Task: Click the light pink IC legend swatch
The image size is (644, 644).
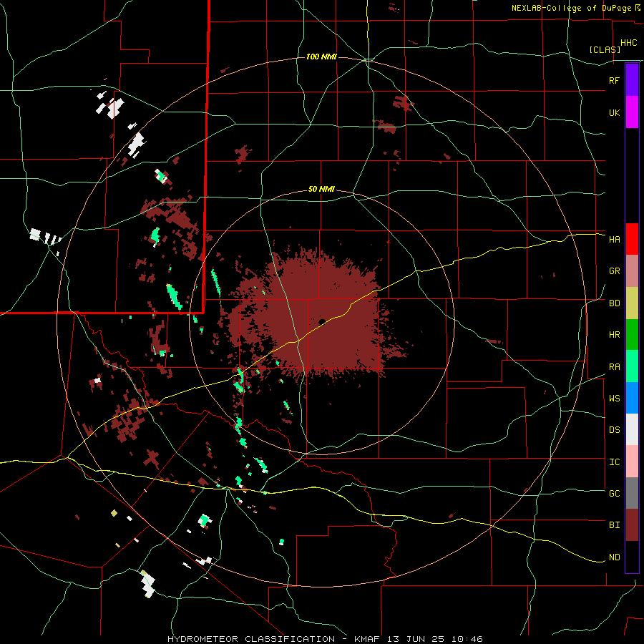Action: pos(632,462)
